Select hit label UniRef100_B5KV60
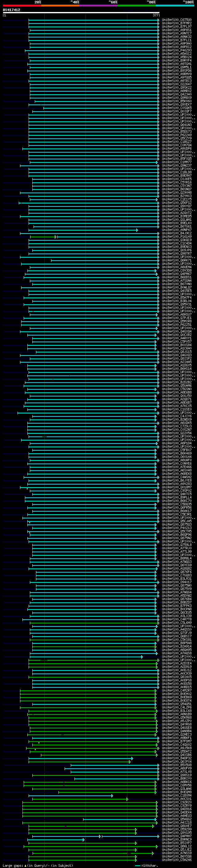Image resolution: width=197 pixels, height=868 pixels. tap(177, 101)
